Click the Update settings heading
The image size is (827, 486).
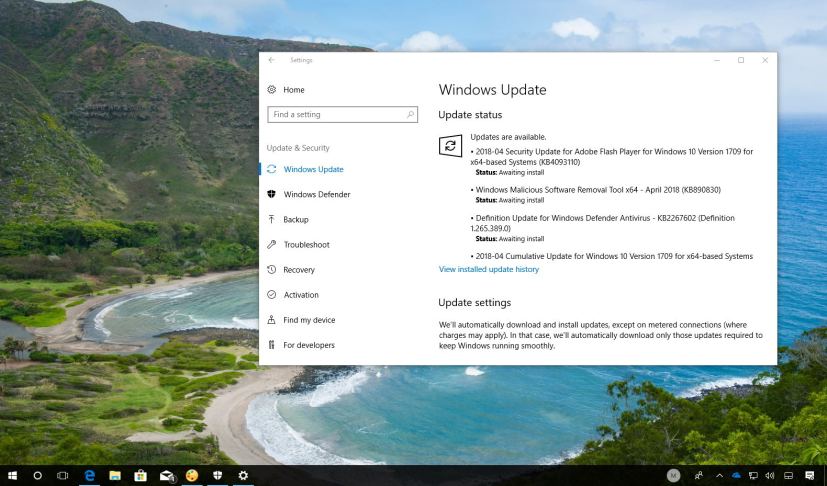[x=475, y=303]
